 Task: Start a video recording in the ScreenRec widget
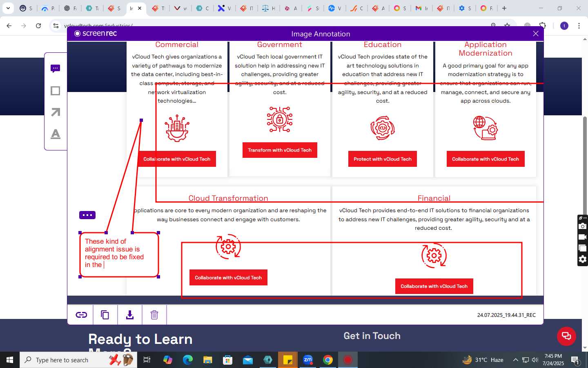583,237
